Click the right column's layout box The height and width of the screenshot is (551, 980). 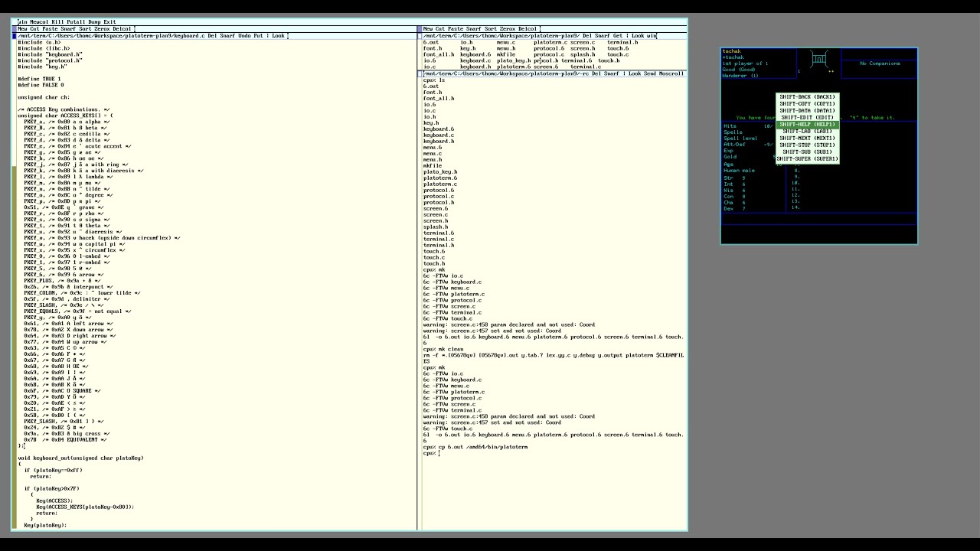coord(420,28)
